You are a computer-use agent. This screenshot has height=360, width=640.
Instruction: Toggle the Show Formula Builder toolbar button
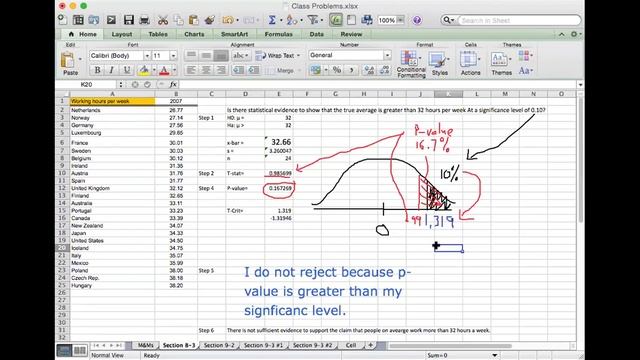coord(336,20)
